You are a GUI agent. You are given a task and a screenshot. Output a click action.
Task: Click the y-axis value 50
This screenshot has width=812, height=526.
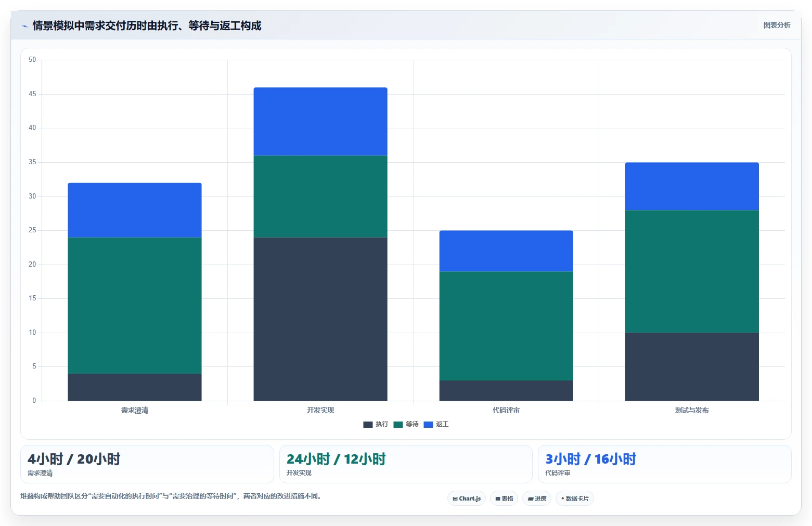(x=32, y=60)
